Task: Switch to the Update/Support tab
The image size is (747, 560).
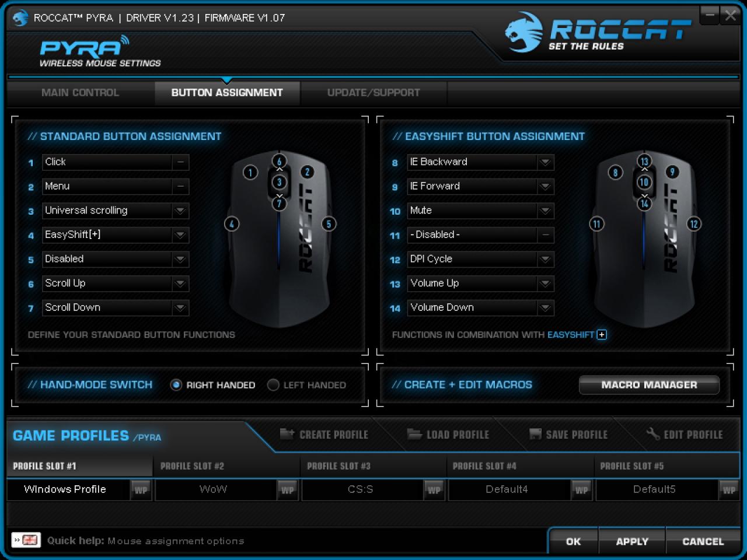Action: (x=373, y=93)
